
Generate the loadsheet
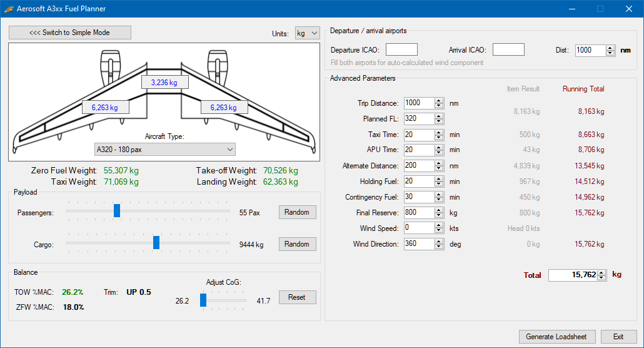tap(556, 337)
